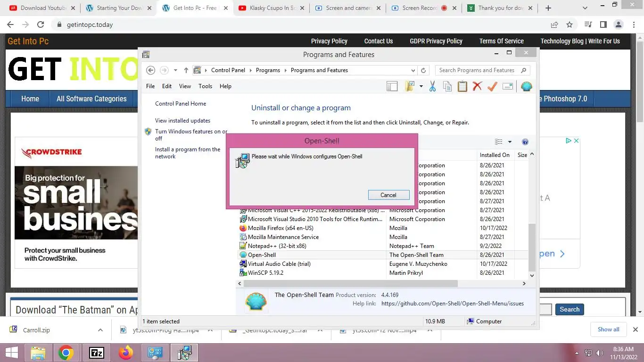Click vertical scrollbar down arrow in program list
Screen dimensions: 644x362
coord(532,276)
